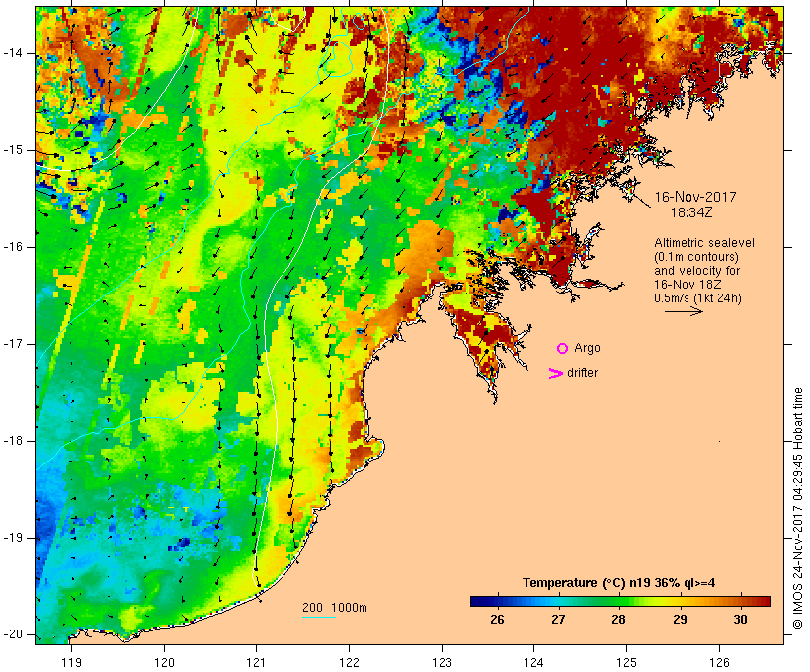The height and width of the screenshot is (672, 810).
Task: Click the IMOS copyright timestamp text
Action: pyautogui.click(x=798, y=508)
